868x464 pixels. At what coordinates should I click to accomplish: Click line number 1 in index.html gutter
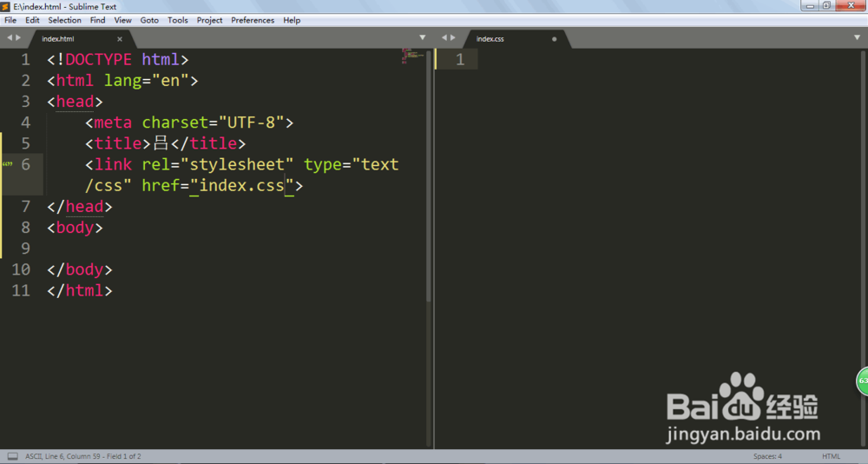(x=25, y=59)
